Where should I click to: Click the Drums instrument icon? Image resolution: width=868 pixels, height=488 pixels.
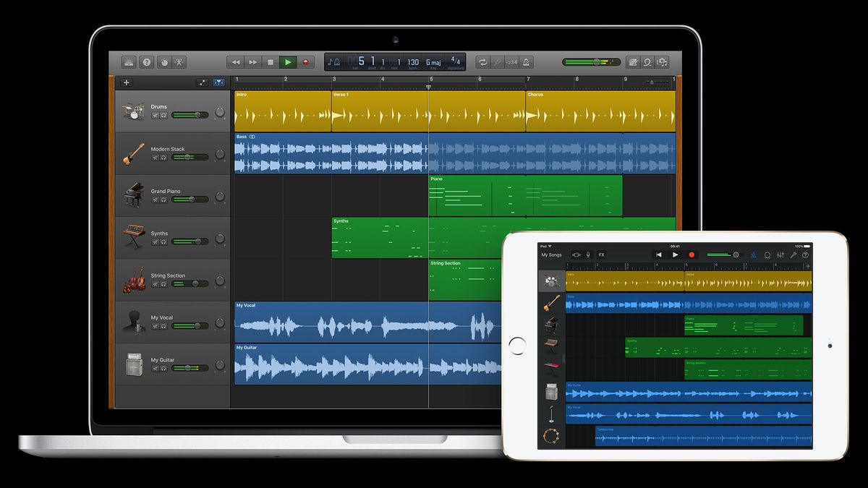[132, 109]
